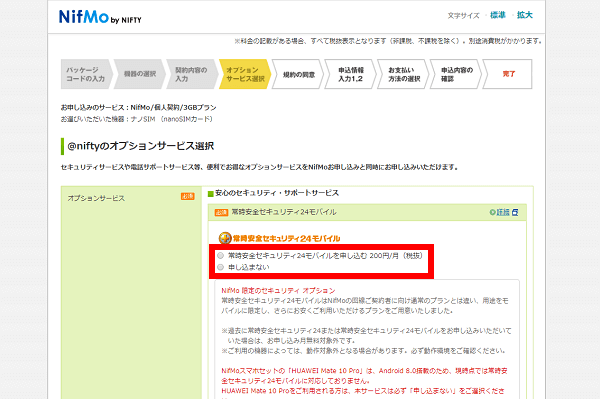Select 申込内容の確認 step
Screen dimensions: 600x399
pos(456,74)
